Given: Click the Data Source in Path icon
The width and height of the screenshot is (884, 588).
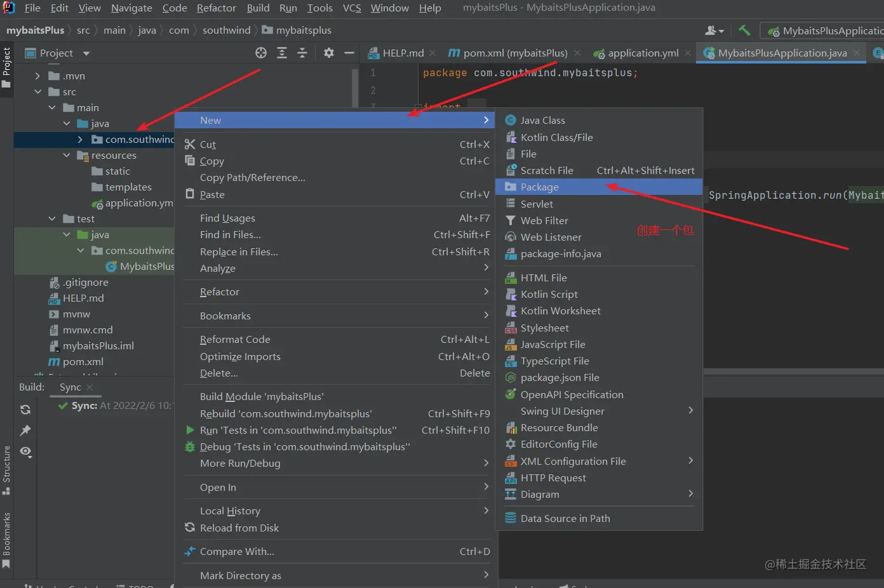Looking at the screenshot, I should [510, 518].
